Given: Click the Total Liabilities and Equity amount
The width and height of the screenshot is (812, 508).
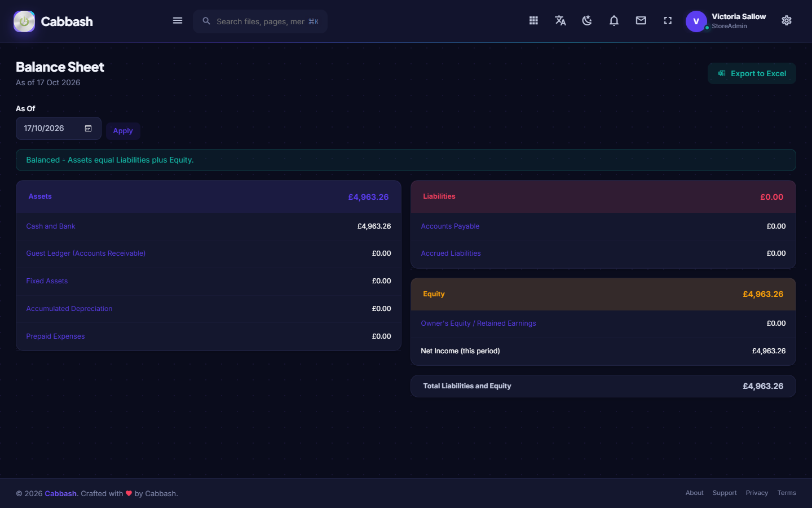Looking at the screenshot, I should (x=763, y=386).
